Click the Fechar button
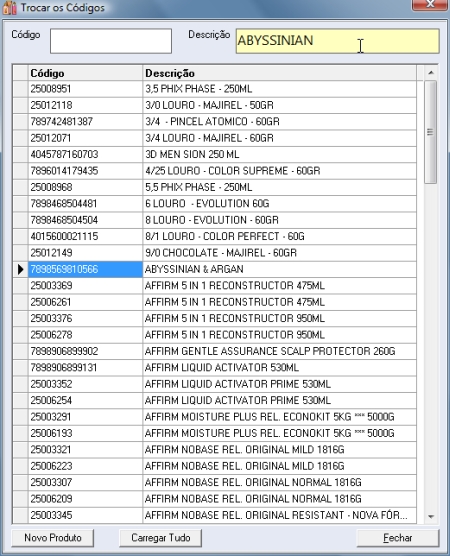The height and width of the screenshot is (556, 450). click(x=398, y=538)
